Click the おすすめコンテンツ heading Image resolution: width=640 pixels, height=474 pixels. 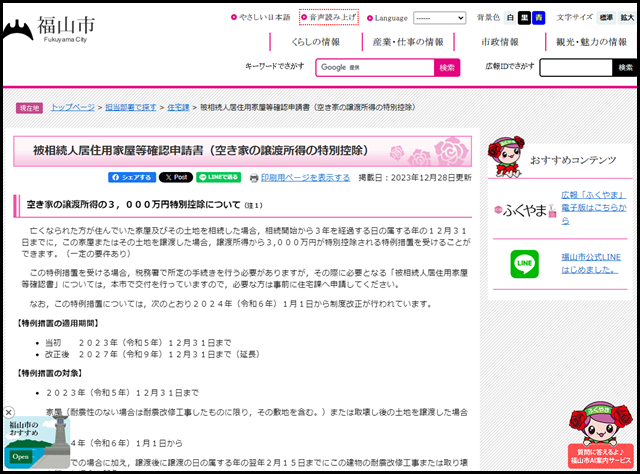(x=573, y=160)
